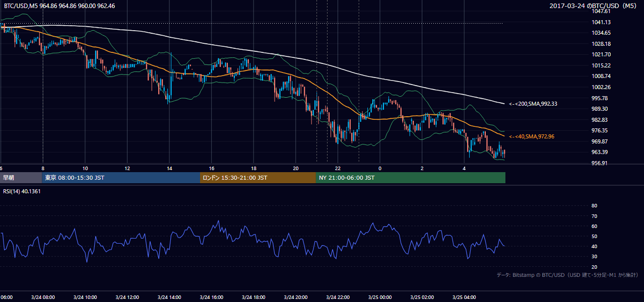Click price axis label 995.78
This screenshot has height=302, width=644.
600,98
